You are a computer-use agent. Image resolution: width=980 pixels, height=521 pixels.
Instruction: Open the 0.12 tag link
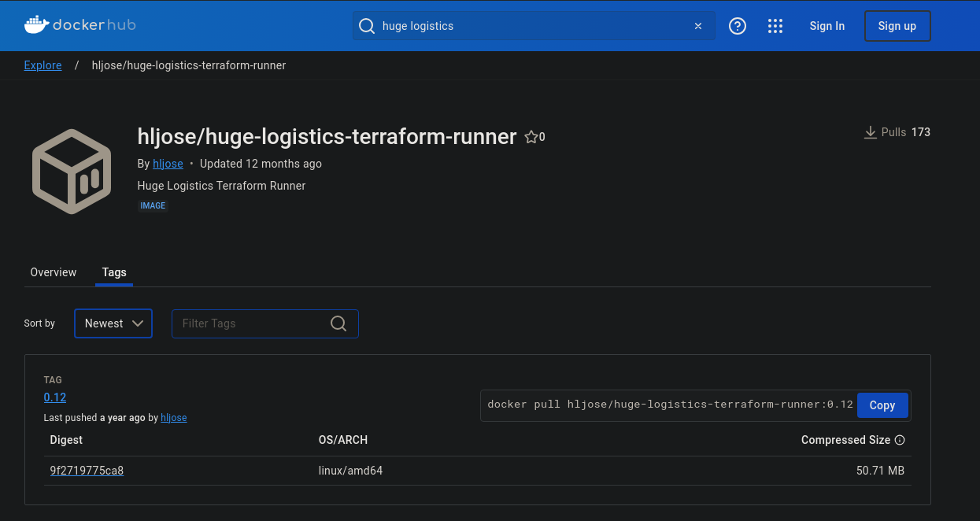[x=55, y=397]
